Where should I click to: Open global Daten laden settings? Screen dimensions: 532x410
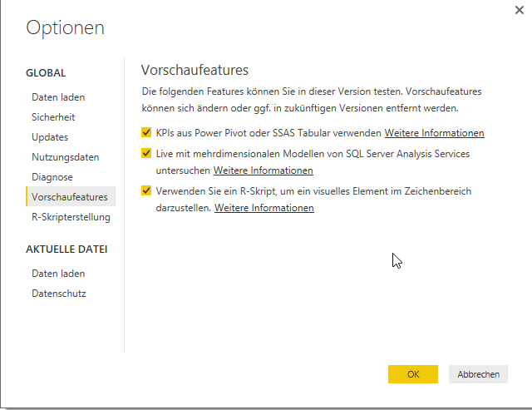tap(58, 97)
